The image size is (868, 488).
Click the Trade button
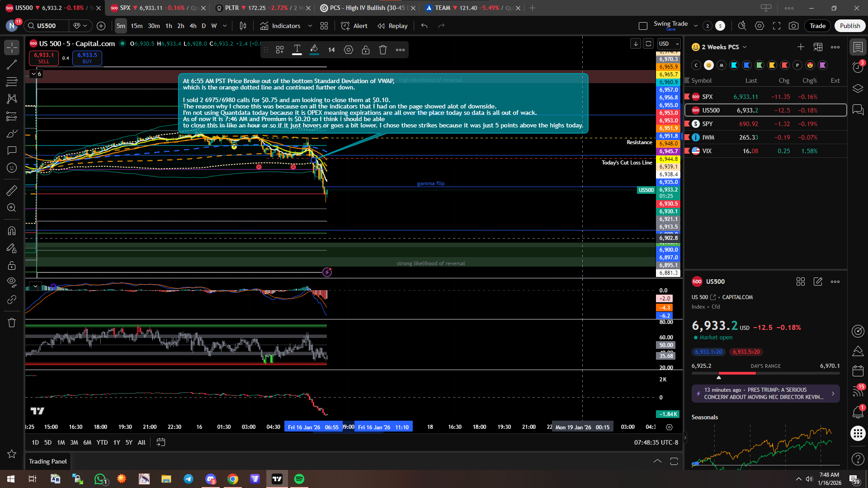817,26
